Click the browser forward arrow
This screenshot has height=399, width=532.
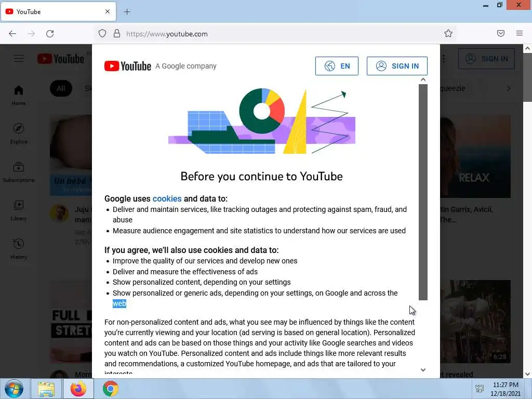click(x=31, y=34)
